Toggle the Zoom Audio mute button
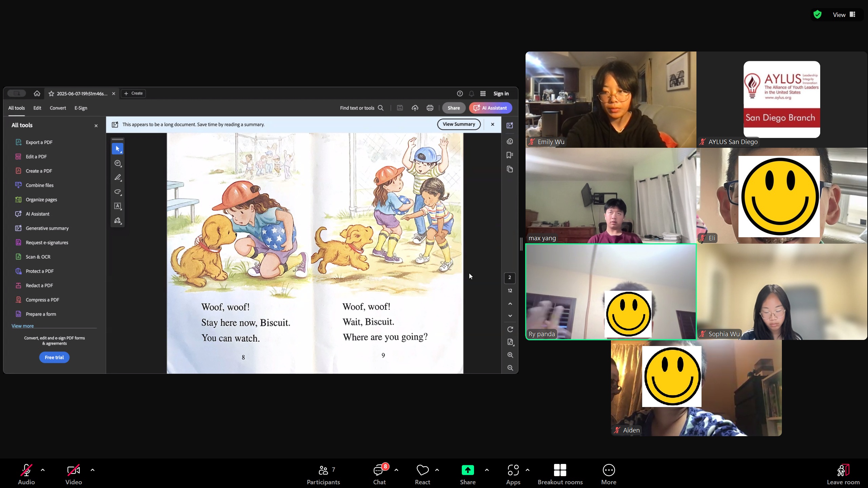The image size is (868, 488). pyautogui.click(x=26, y=474)
